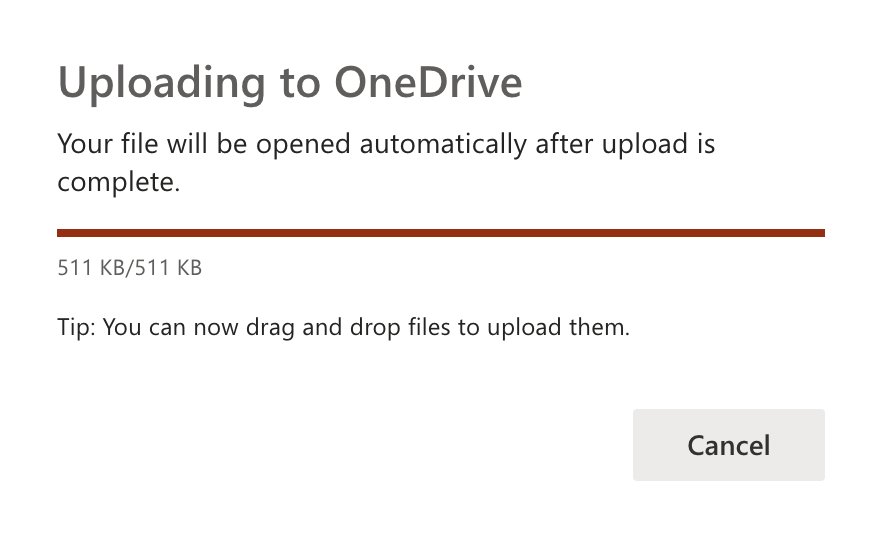Click the word "OneDrive" in the title

click(428, 83)
